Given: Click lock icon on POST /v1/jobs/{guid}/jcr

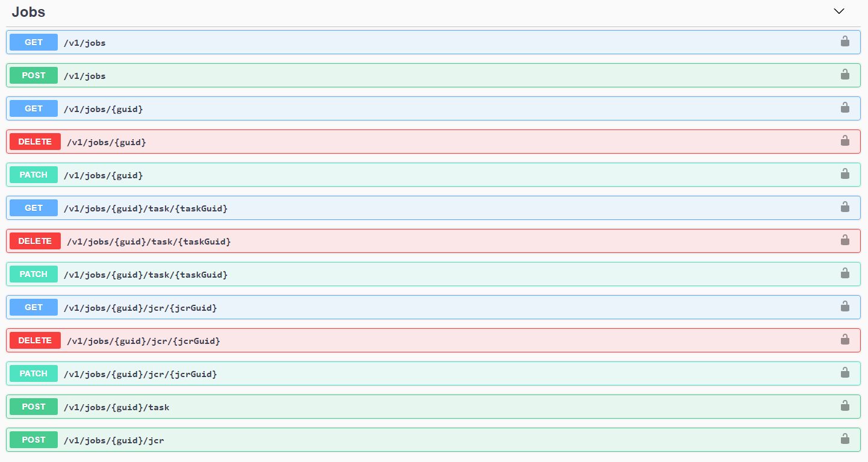Looking at the screenshot, I should point(845,439).
